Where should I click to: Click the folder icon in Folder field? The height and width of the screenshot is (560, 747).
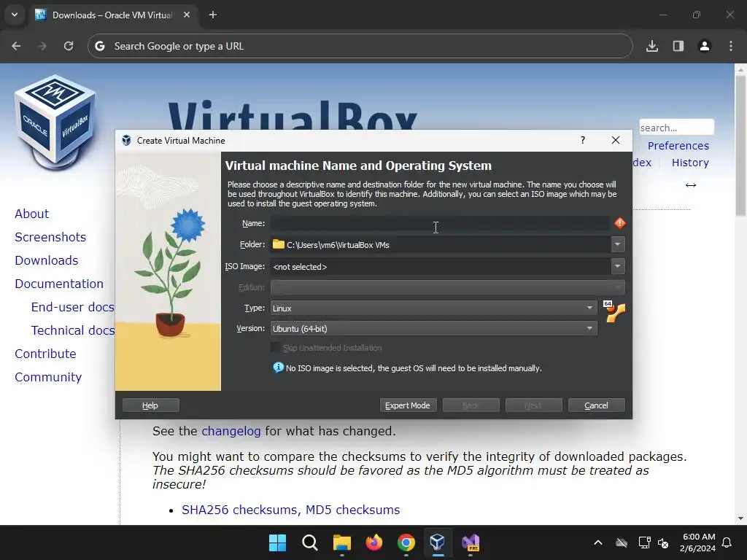pyautogui.click(x=278, y=244)
